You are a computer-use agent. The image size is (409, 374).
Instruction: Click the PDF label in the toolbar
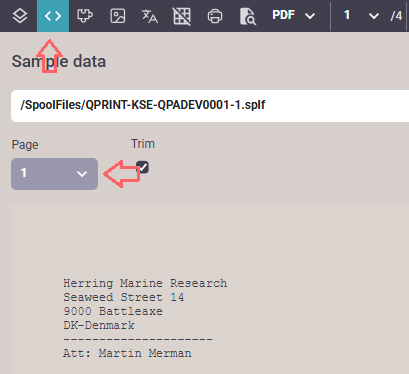click(x=283, y=15)
